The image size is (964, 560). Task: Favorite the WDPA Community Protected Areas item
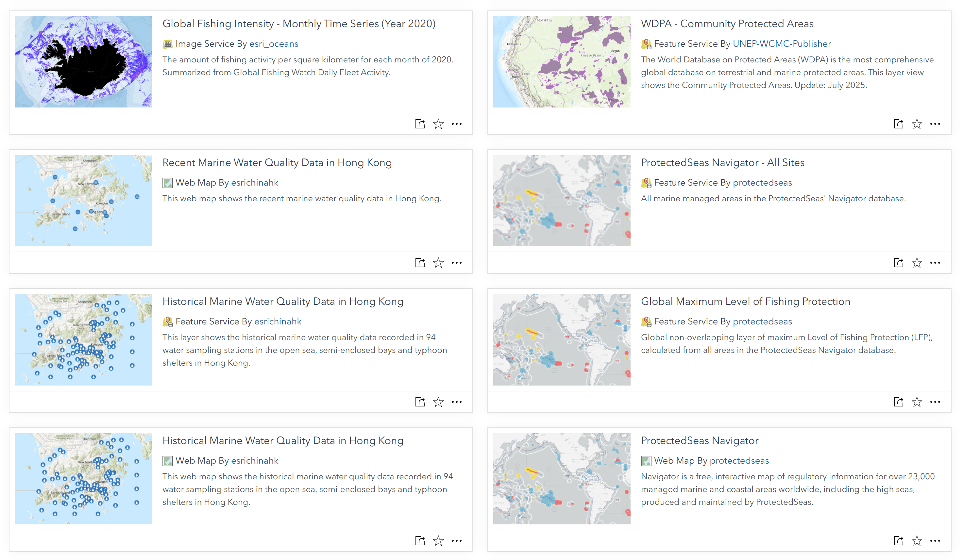(x=917, y=124)
